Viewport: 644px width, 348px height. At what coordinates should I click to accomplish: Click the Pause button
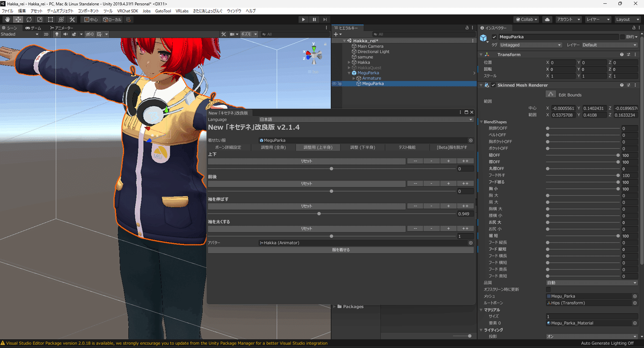(314, 19)
